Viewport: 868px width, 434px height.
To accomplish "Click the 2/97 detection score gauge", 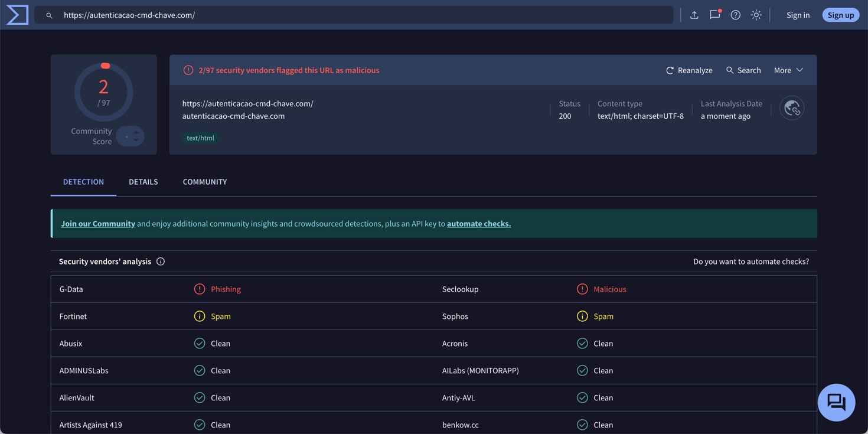I will (103, 92).
